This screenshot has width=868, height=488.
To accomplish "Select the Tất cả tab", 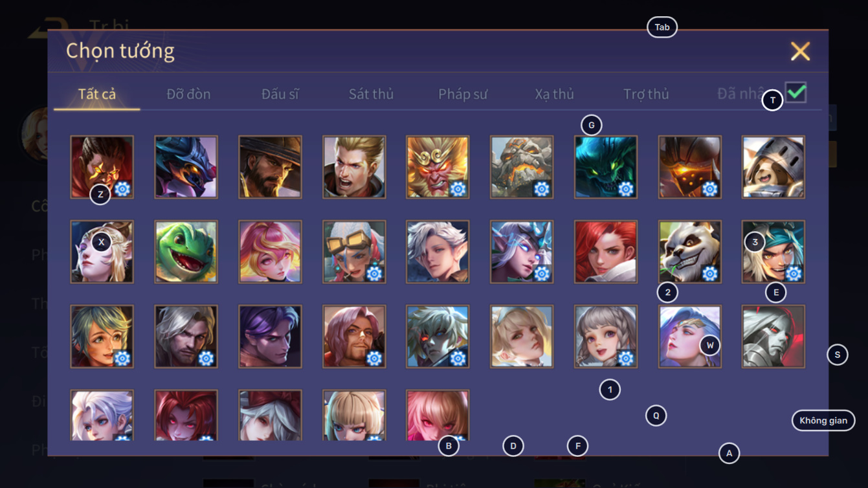I will pos(97,94).
